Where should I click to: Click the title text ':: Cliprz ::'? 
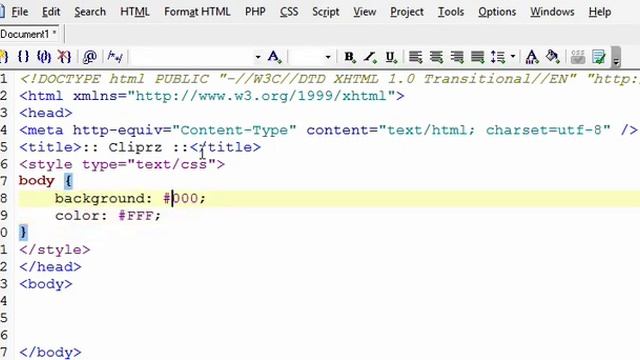135,147
